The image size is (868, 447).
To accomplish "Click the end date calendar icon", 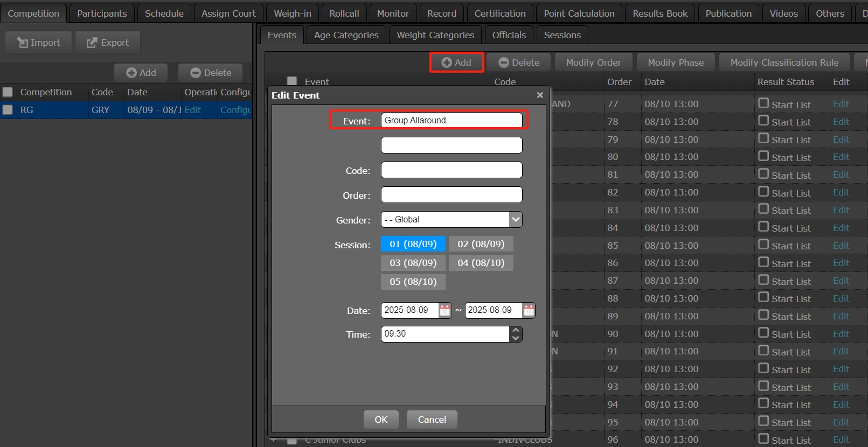I will 529,310.
